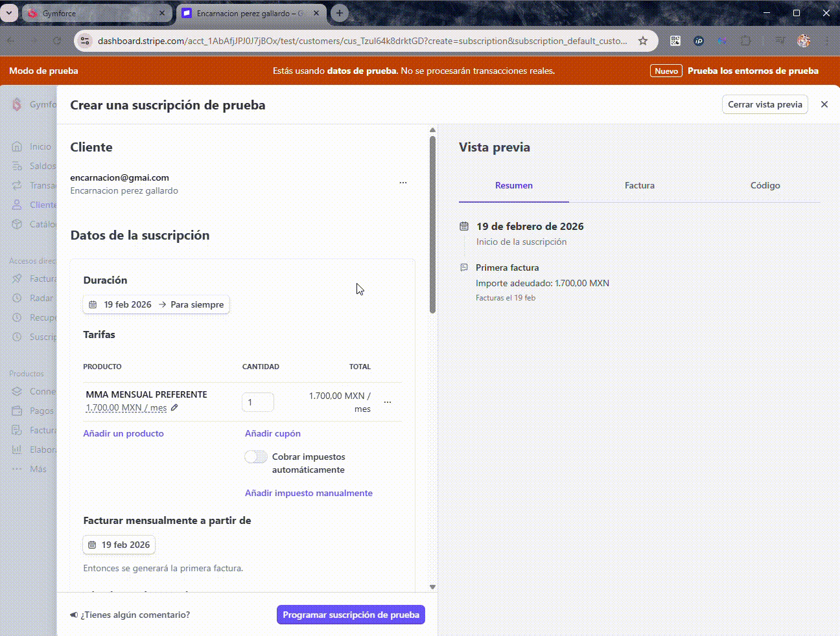The image size is (840, 636).
Task: Select the Resumen preview tab
Action: (x=513, y=185)
